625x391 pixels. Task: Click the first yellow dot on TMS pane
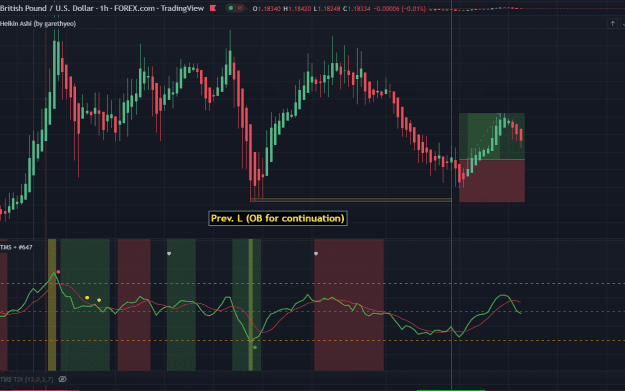[x=87, y=298]
